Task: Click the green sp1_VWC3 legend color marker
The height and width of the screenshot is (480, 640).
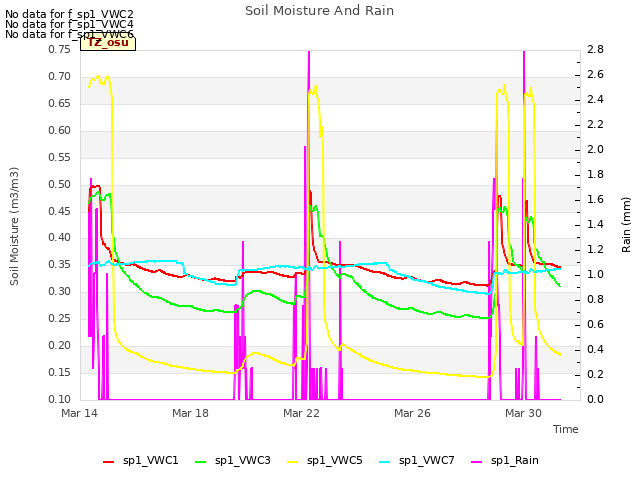Action: [x=200, y=462]
